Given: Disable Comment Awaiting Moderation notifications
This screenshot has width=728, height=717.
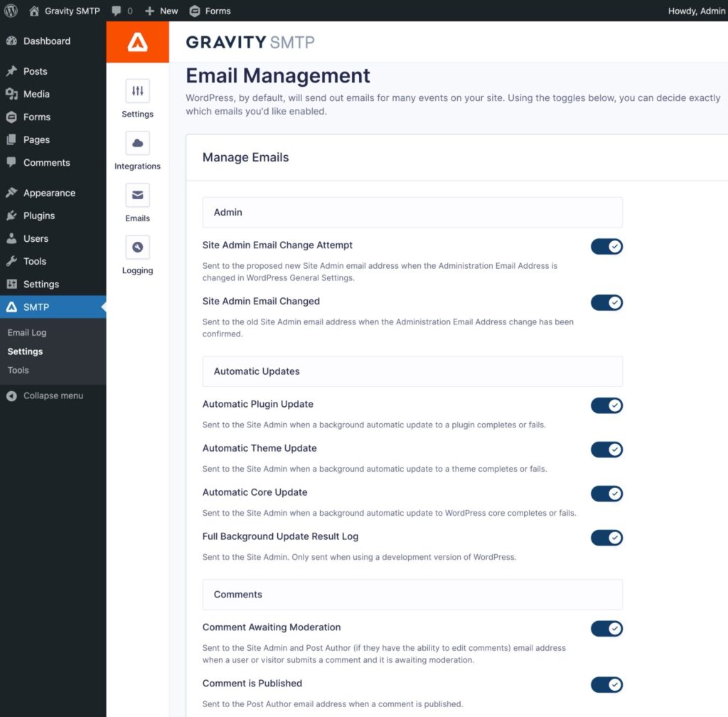Looking at the screenshot, I should tap(606, 628).
